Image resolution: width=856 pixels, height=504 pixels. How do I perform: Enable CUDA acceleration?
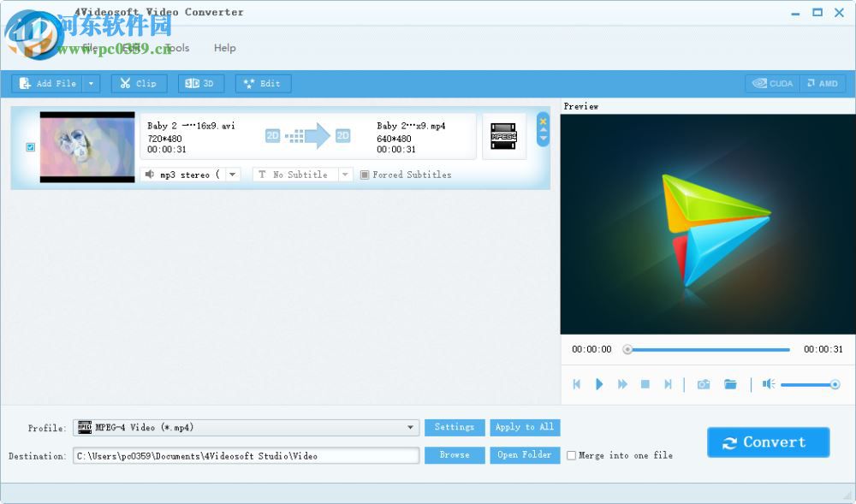771,83
